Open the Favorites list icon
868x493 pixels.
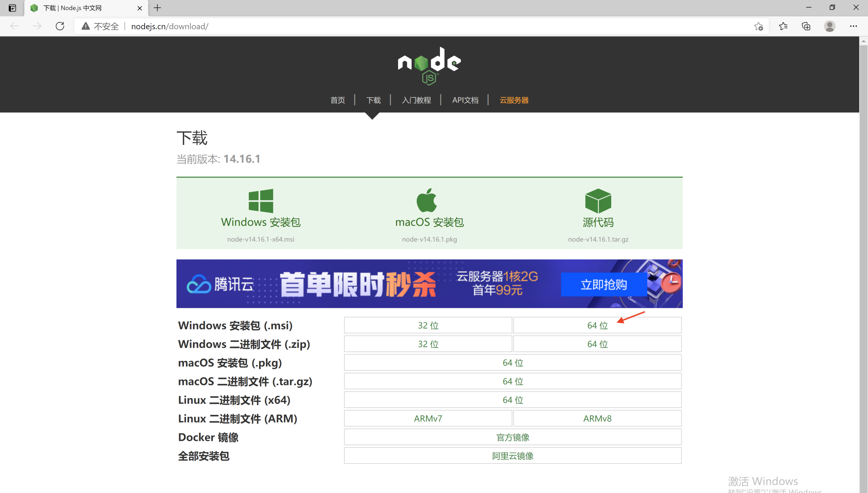tap(783, 26)
